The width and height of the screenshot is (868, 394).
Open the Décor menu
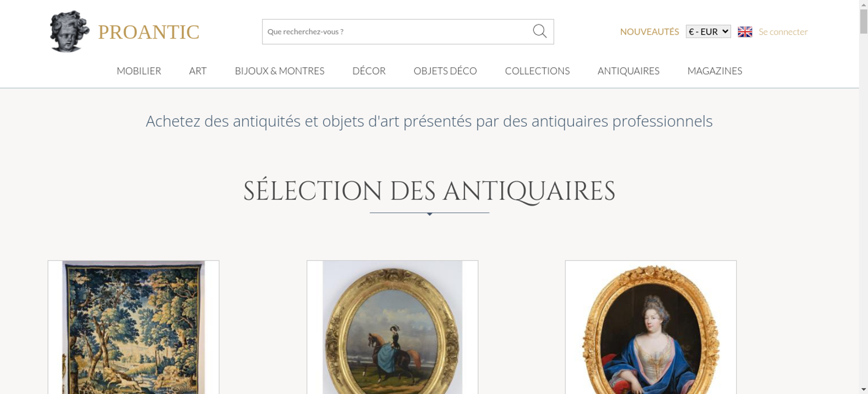pyautogui.click(x=369, y=71)
